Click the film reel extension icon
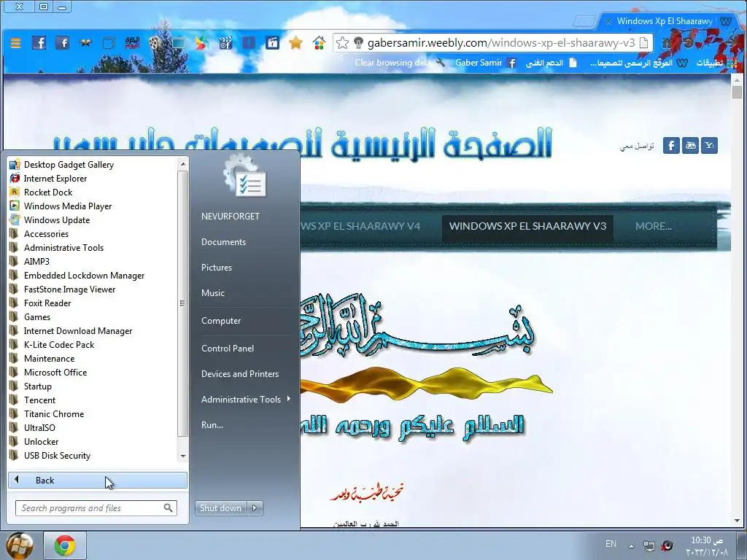Viewport: 747px width, 560px height. tap(155, 43)
